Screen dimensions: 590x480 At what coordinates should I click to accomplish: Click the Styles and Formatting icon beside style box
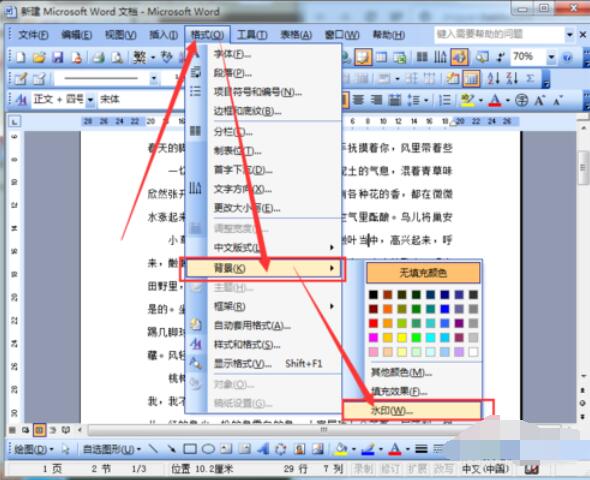click(x=21, y=100)
